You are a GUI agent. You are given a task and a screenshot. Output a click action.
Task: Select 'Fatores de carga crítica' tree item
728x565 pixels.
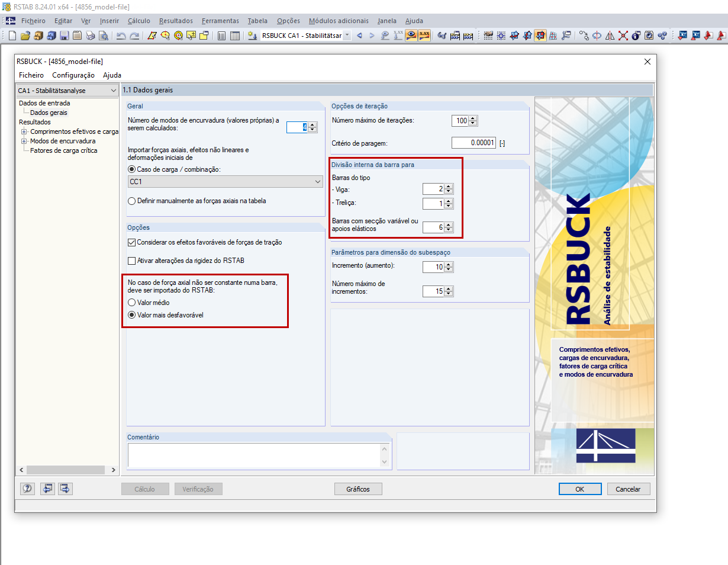64,150
